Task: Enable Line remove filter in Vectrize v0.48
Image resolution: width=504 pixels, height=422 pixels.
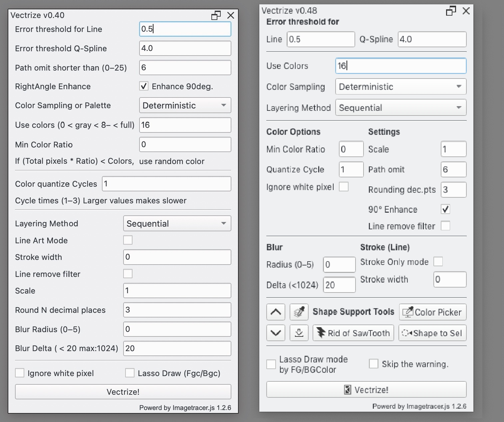Action: pyautogui.click(x=445, y=226)
